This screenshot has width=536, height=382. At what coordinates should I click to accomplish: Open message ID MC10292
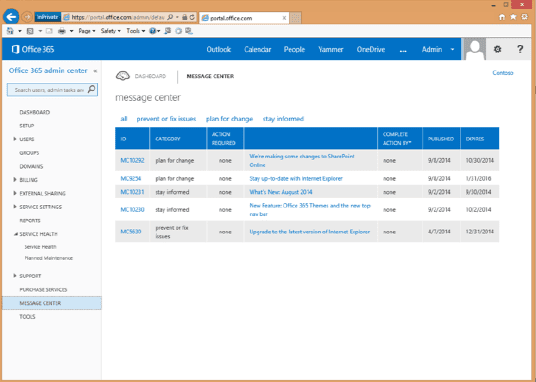click(132, 160)
